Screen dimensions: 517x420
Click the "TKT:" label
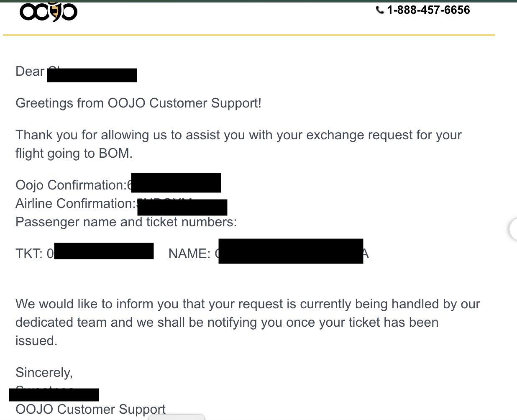coord(29,254)
